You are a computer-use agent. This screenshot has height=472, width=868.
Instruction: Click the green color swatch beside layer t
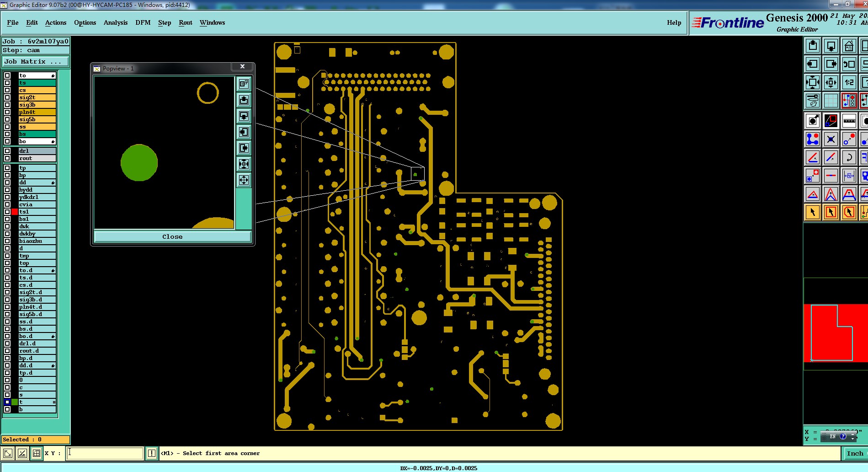click(x=15, y=402)
